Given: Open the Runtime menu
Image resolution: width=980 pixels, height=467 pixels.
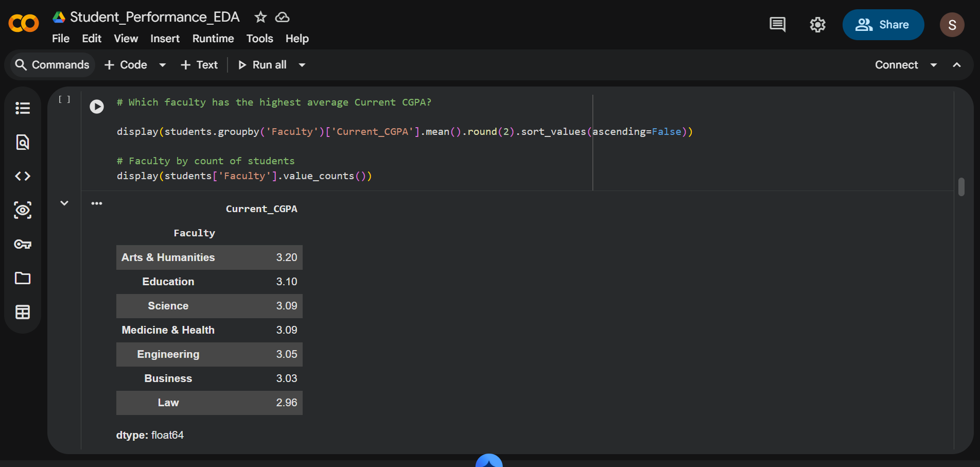Looking at the screenshot, I should pyautogui.click(x=213, y=39).
